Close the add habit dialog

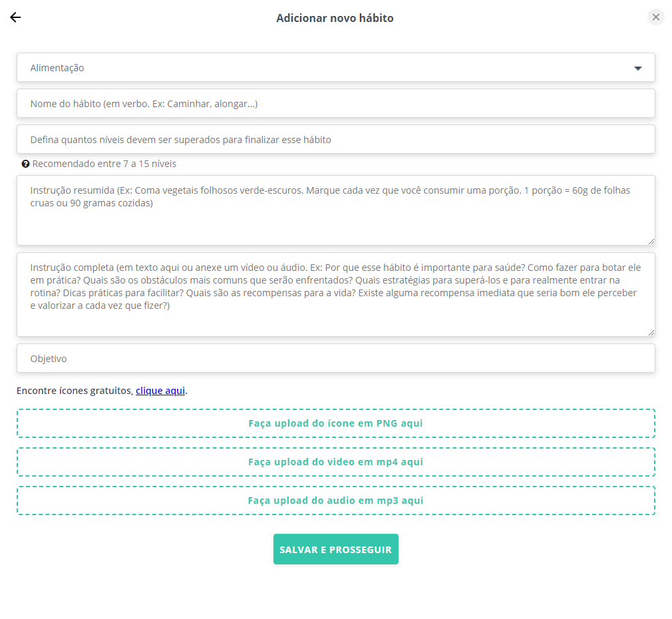(656, 17)
